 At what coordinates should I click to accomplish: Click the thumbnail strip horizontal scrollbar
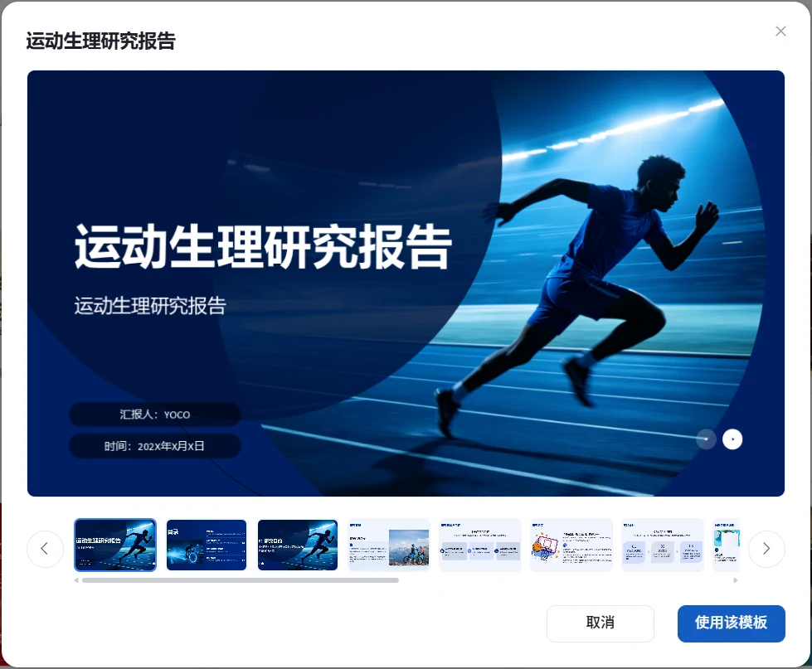point(241,580)
